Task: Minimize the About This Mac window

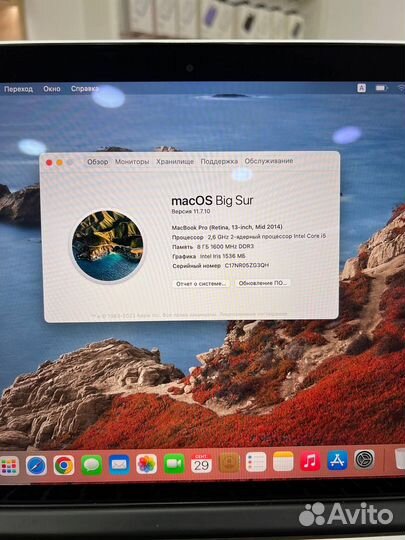Action: (x=60, y=163)
